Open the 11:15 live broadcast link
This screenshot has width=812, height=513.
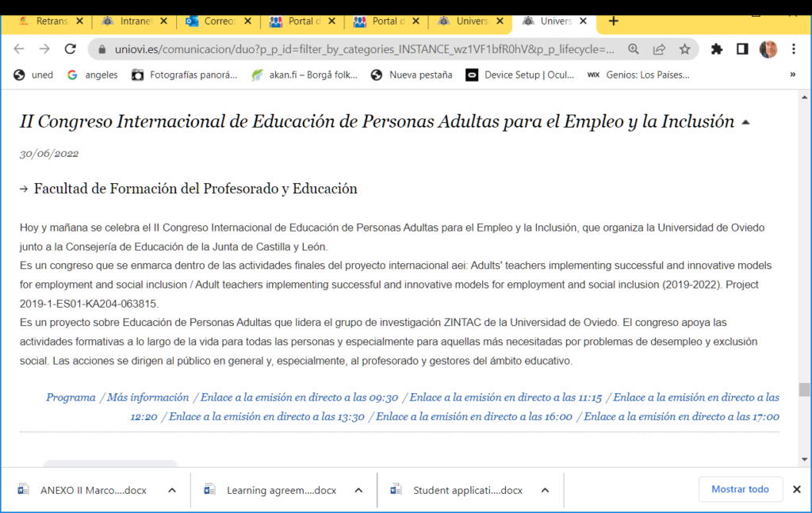[x=506, y=397]
